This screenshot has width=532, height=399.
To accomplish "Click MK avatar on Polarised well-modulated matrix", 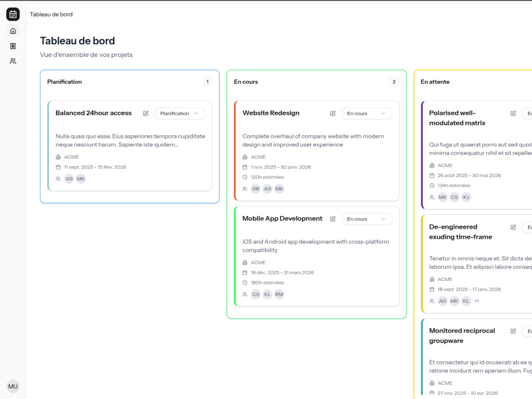I will pos(443,197).
